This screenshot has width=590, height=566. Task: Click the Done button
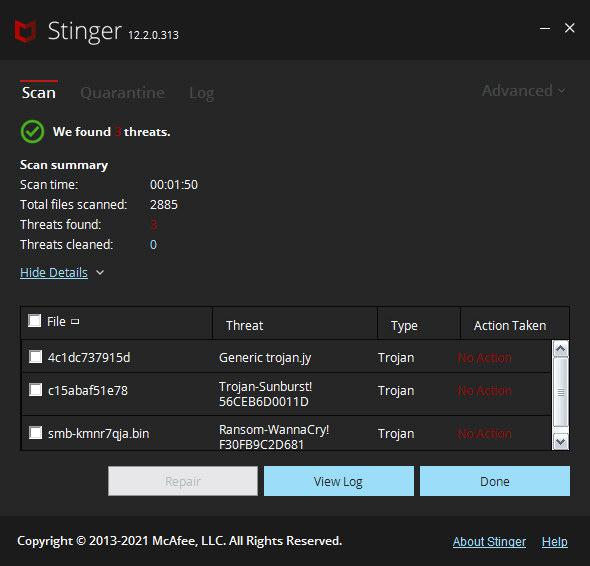495,481
